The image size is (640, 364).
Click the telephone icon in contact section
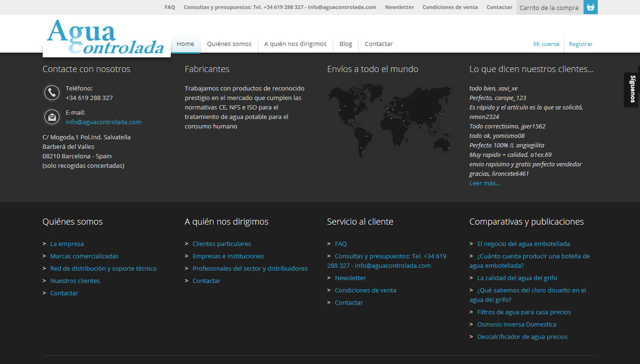[52, 93]
